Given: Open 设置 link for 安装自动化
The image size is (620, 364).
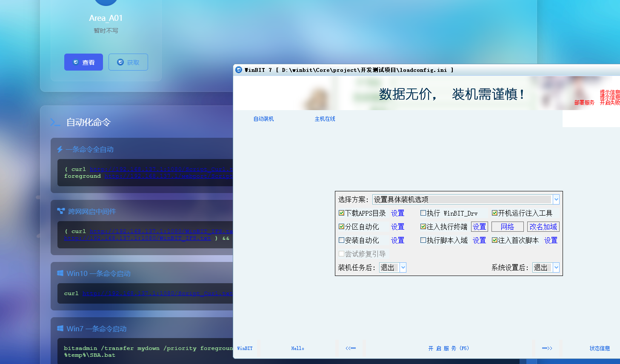Looking at the screenshot, I should tap(397, 240).
